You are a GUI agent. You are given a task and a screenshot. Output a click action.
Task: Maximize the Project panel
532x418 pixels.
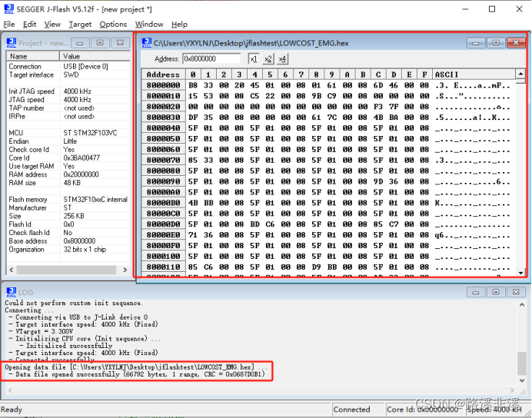pos(100,43)
